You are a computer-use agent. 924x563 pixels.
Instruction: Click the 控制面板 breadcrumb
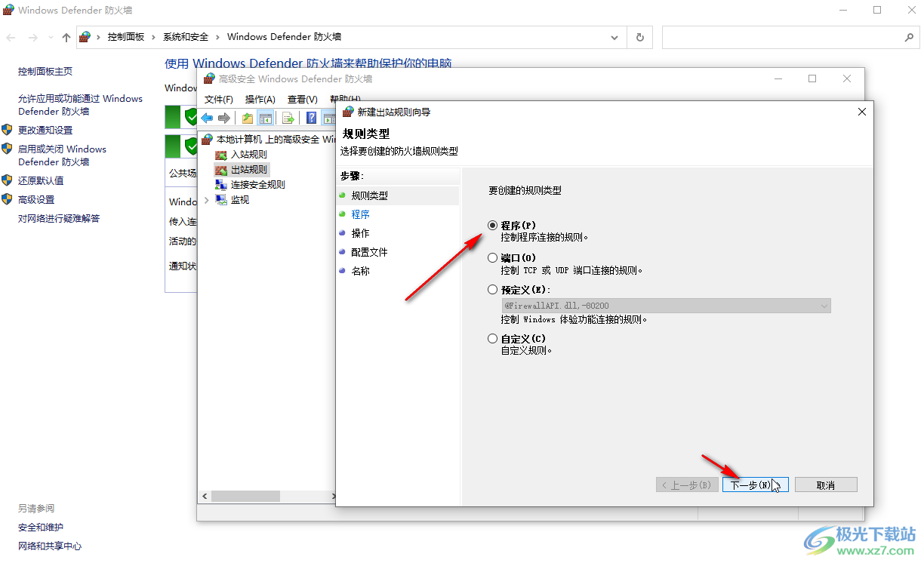pos(126,37)
